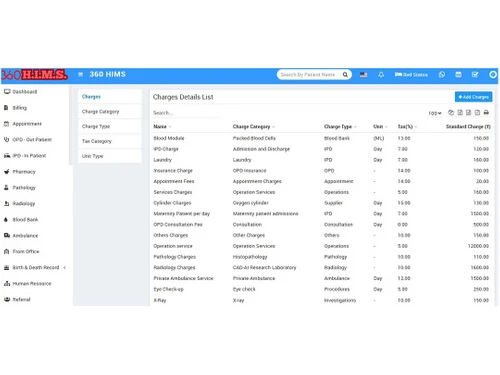Screen dimensions: 500x375
Task: Click the Add Charges button
Action: pyautogui.click(x=473, y=97)
